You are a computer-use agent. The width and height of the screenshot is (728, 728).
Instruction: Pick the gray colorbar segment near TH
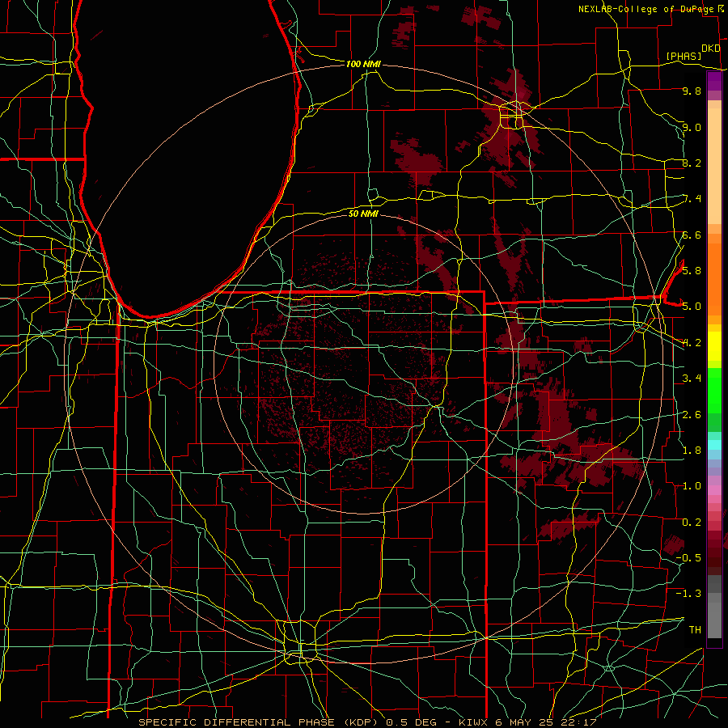click(714, 620)
